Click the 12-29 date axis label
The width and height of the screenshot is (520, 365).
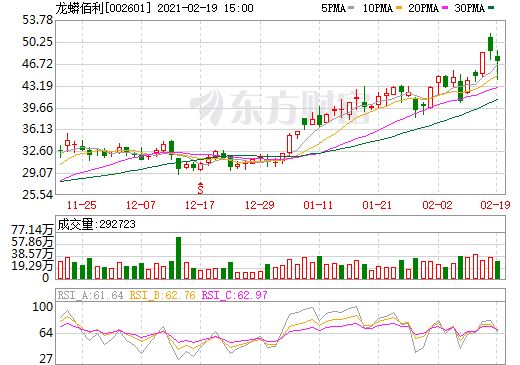click(260, 205)
